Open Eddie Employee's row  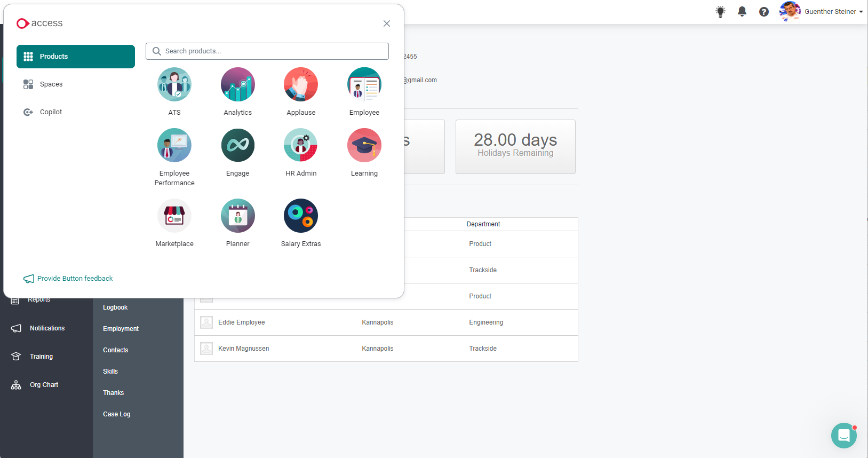386,322
